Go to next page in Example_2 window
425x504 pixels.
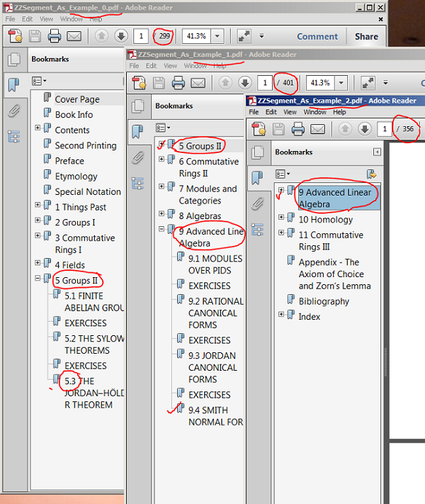[x=365, y=129]
